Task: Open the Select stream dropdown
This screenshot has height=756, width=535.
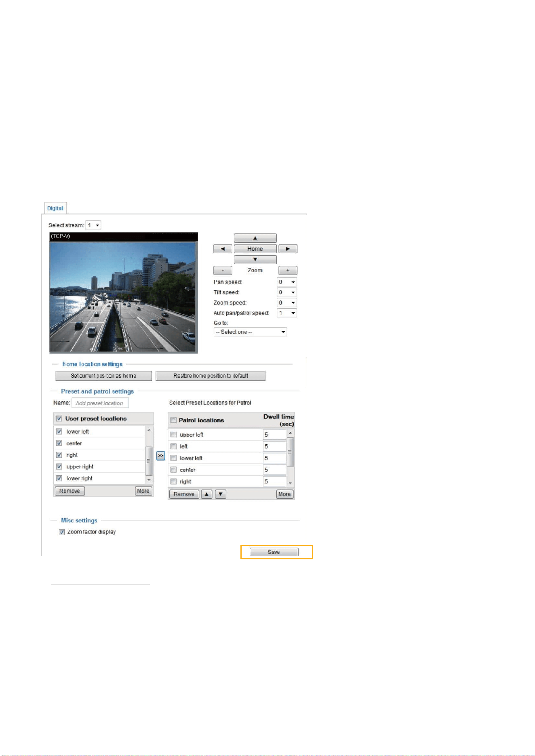Action: [x=93, y=225]
